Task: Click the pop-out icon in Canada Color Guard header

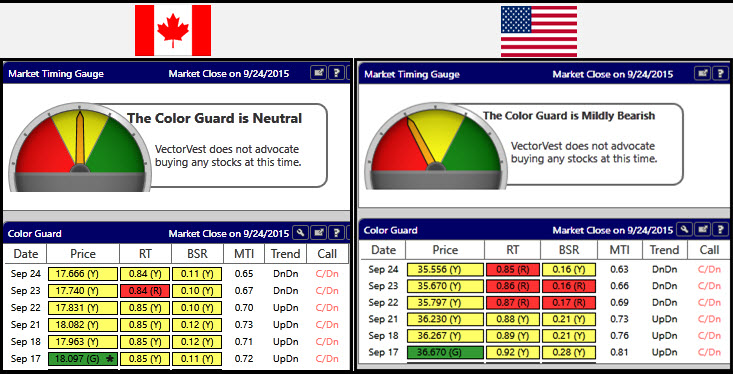Action: 318,232
